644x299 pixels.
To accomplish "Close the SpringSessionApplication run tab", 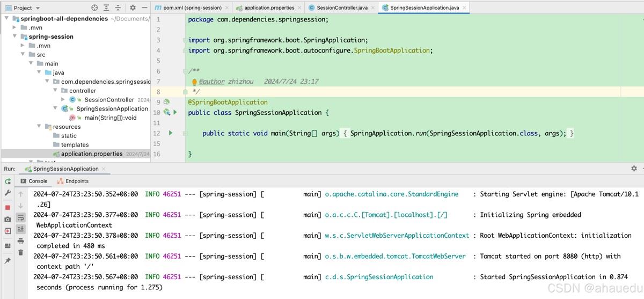I will click(x=104, y=169).
